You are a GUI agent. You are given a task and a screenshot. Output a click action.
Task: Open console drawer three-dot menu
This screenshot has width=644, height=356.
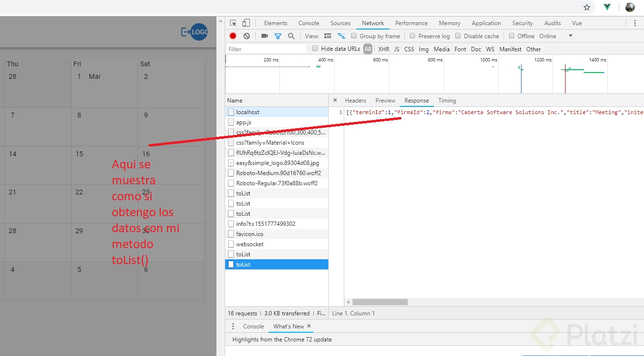(233, 326)
